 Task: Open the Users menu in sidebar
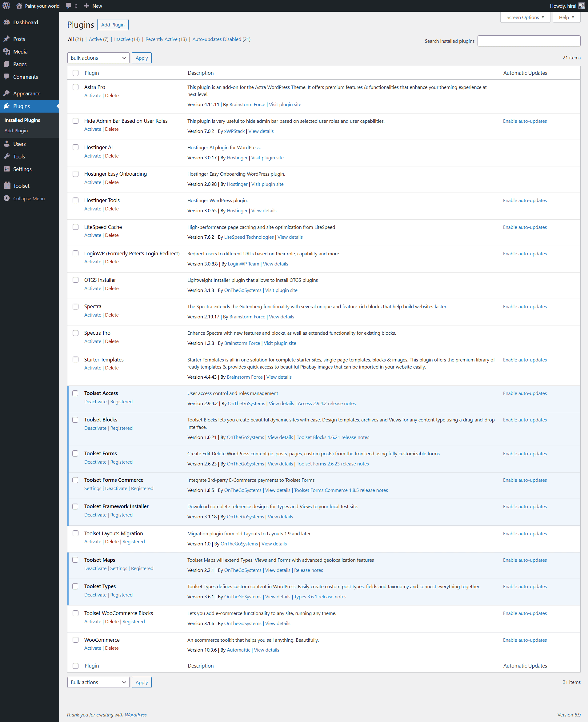19,144
